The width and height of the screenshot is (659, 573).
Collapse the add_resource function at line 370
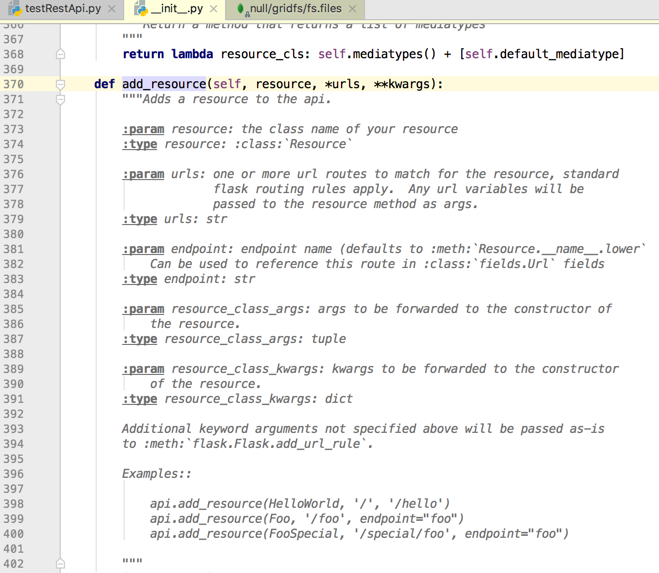pos(61,84)
